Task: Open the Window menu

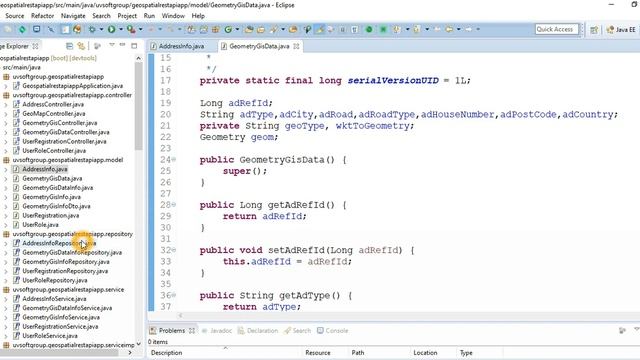Action: [x=173, y=16]
